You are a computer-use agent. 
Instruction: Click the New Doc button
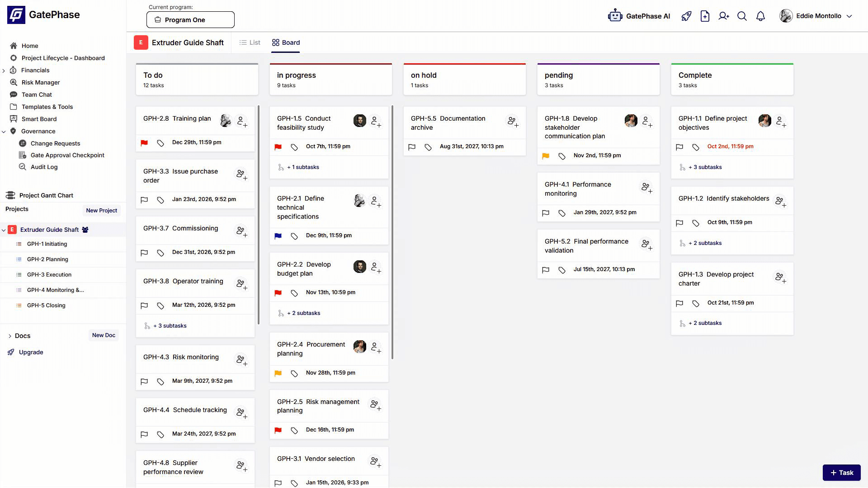click(104, 335)
